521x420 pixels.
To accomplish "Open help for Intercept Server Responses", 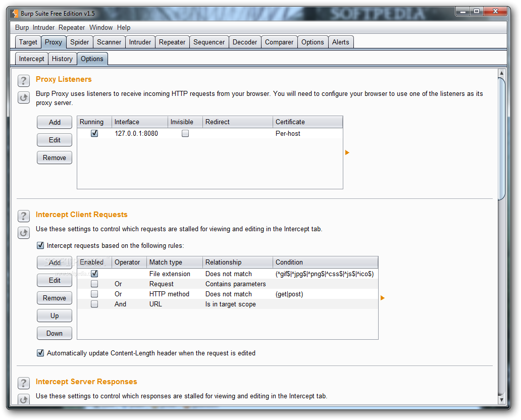I will coord(24,383).
